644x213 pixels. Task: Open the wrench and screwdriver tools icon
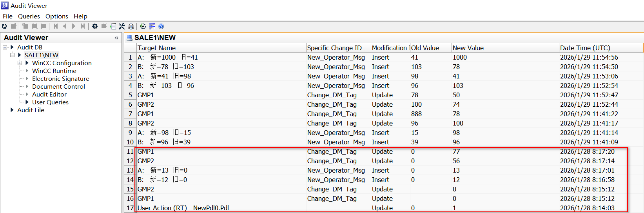122,26
